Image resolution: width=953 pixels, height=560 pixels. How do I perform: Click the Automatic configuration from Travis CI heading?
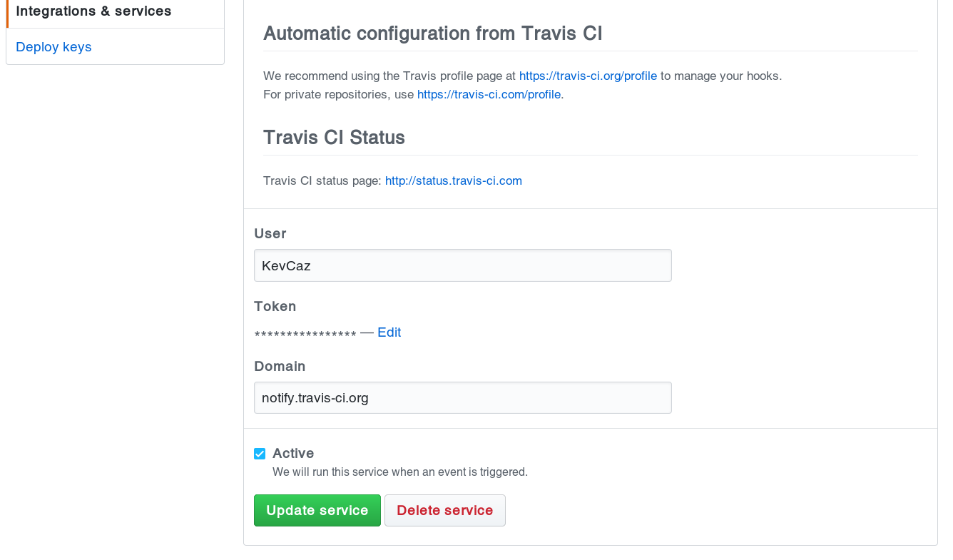(x=433, y=34)
